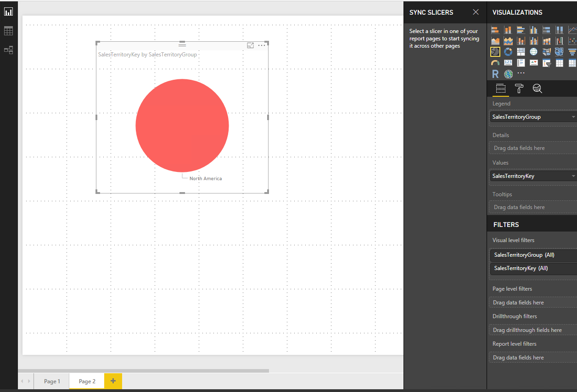The width and height of the screenshot is (577, 392).
Task: Import a custom visual via ellipsis
Action: point(521,73)
